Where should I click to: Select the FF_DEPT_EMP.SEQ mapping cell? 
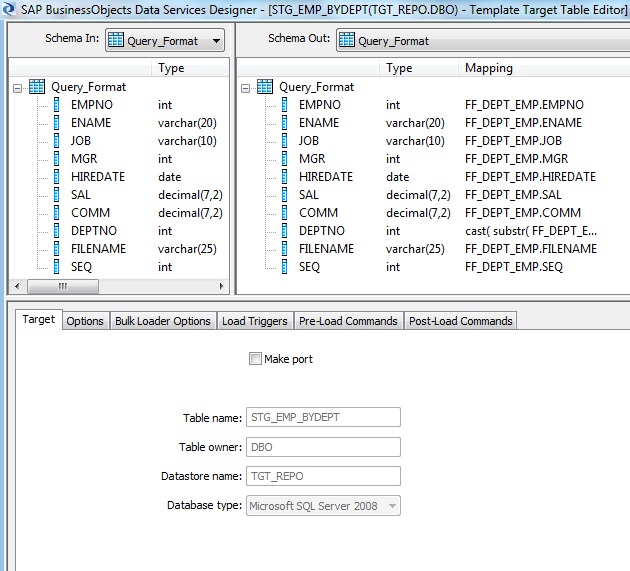tap(514, 267)
